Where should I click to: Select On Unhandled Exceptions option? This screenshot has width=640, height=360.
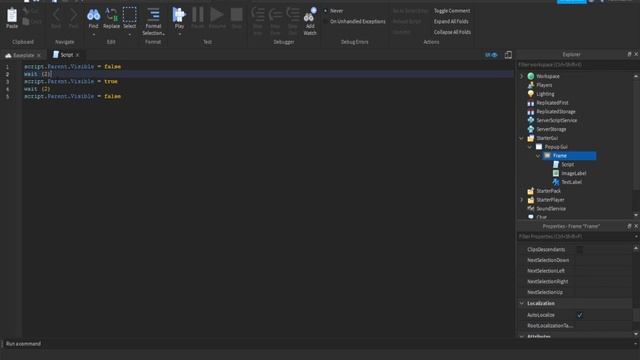358,21
